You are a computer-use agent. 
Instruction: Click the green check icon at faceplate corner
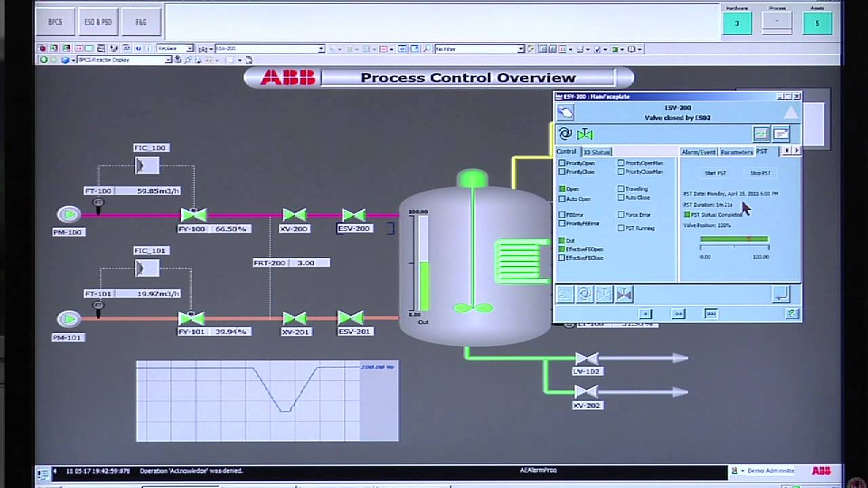tap(791, 314)
